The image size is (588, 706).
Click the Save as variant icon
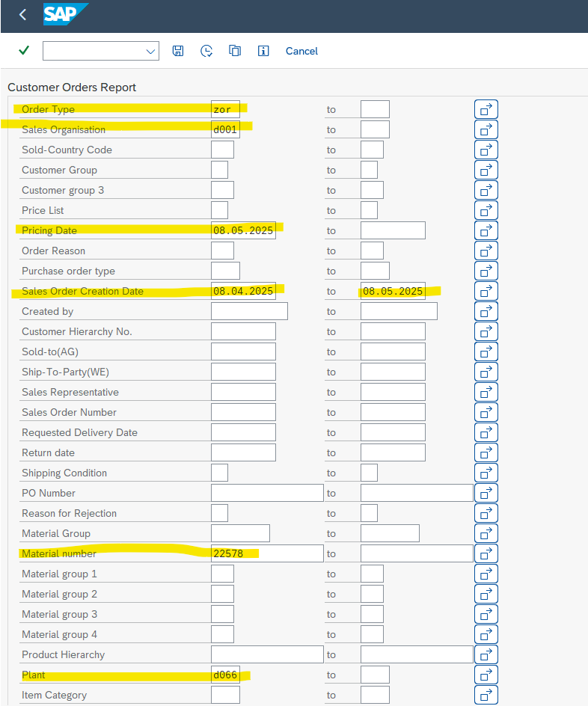coord(178,51)
